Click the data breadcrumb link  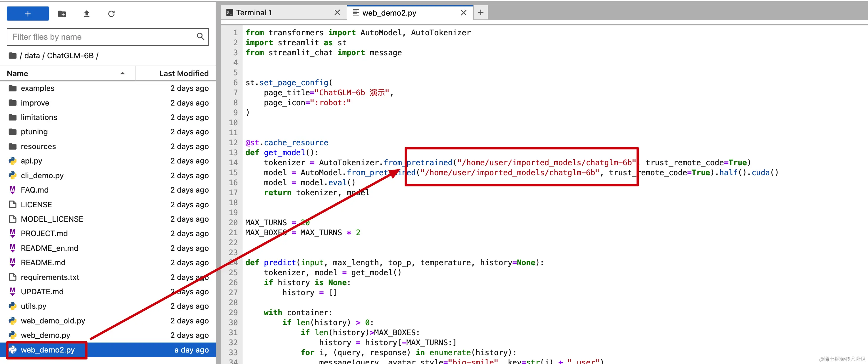click(x=32, y=56)
